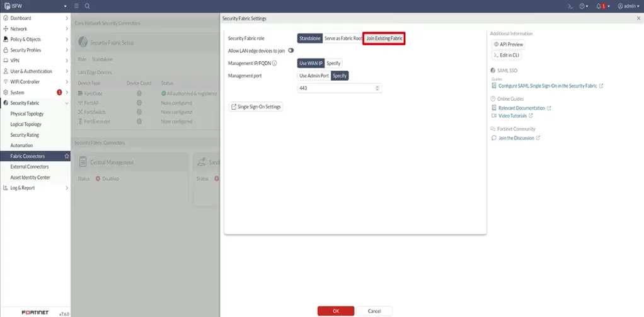Viewport: 644px width, 317px height.
Task: Open the ISFW device dropdown
Action: (35, 6)
